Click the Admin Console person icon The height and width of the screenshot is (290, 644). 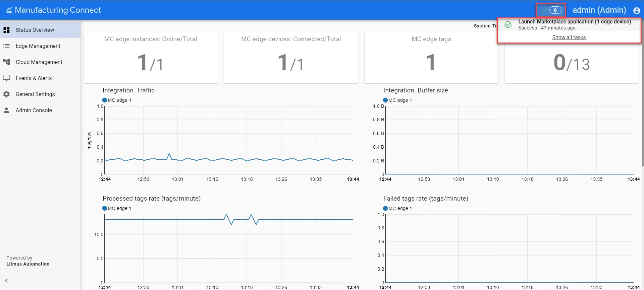[6, 110]
